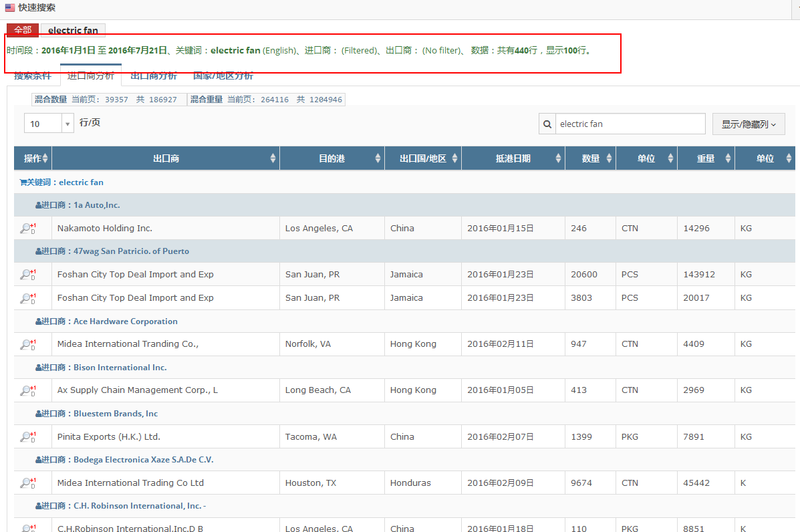800x532 pixels.
Task: Select the electric fan keyword tab
Action: click(x=73, y=30)
